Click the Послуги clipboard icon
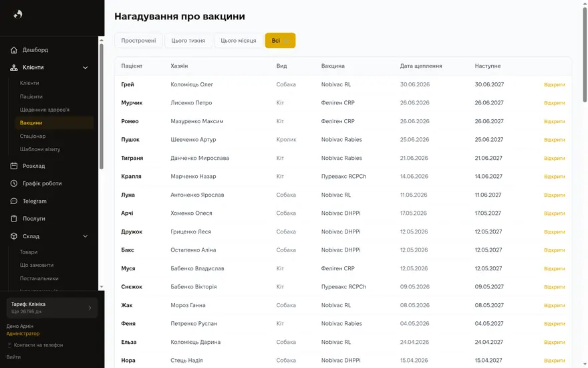 click(x=14, y=219)
